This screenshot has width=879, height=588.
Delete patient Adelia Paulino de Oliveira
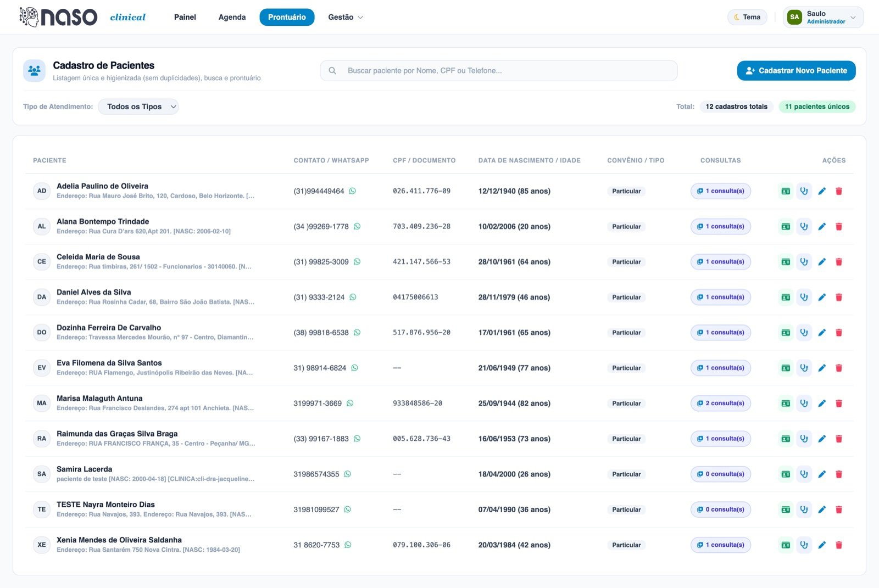[839, 191]
